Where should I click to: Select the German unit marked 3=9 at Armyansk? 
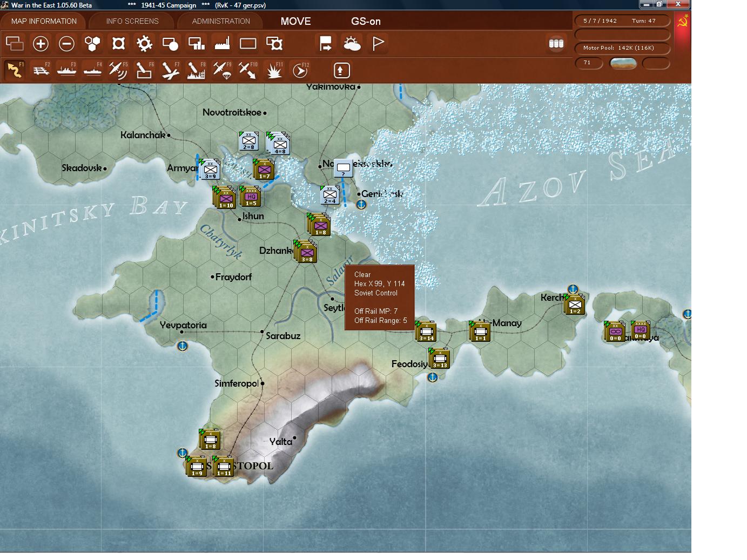click(210, 170)
